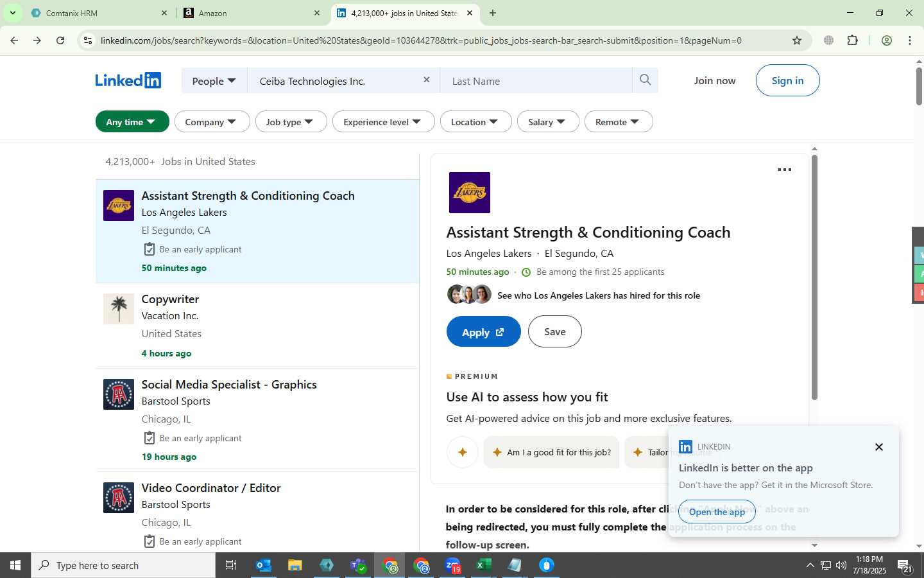Save this job with Save button
924x578 pixels.
pyautogui.click(x=555, y=331)
